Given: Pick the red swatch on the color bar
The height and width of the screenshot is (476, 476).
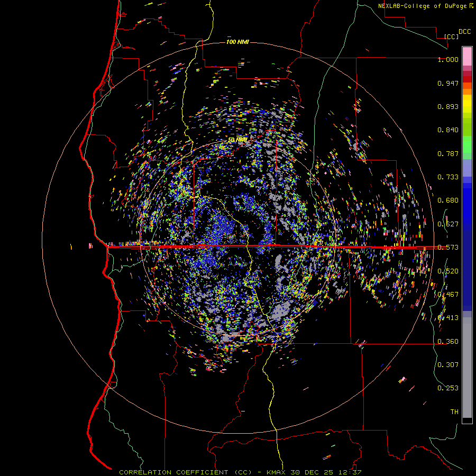Looking at the screenshot, I should (467, 79).
